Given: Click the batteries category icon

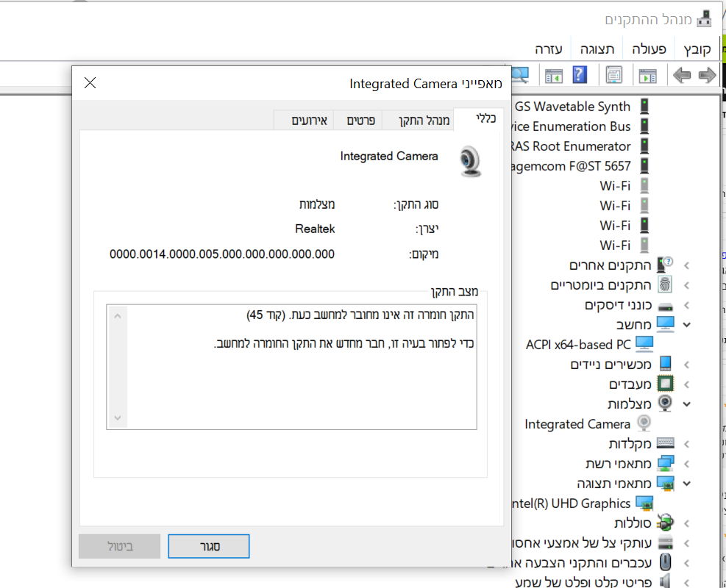Looking at the screenshot, I should click(x=666, y=523).
